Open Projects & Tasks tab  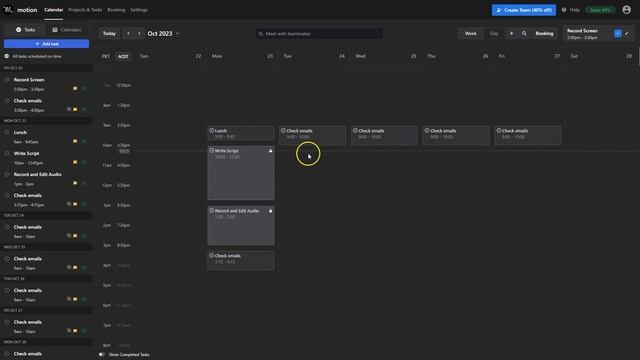pos(85,10)
